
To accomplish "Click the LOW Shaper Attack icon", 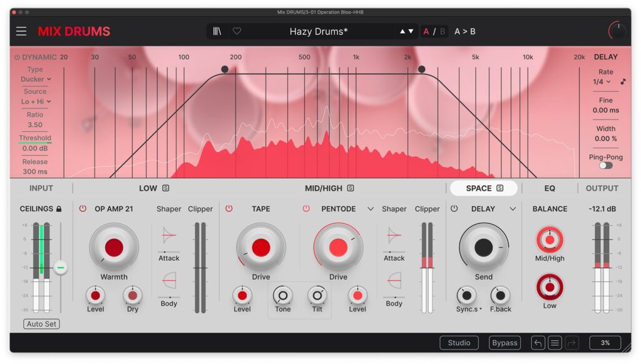I will pos(169,235).
